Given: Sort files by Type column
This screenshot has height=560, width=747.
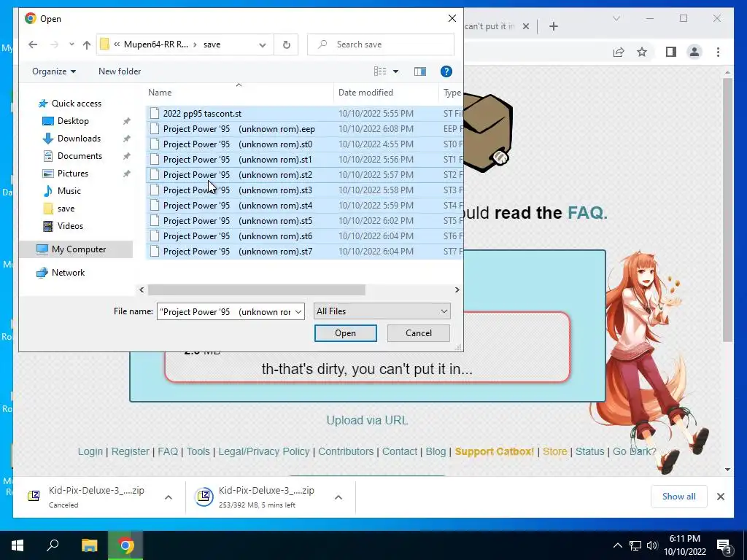Looking at the screenshot, I should coord(451,93).
